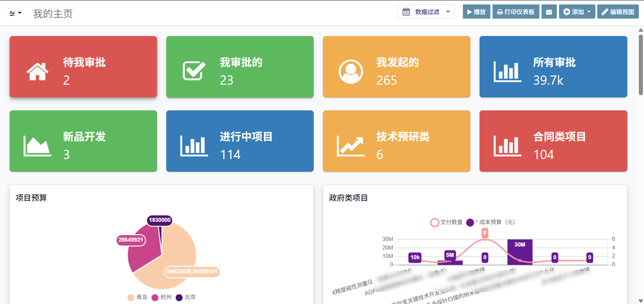This screenshot has height=304, width=644.
Task: Click the bar chart icon on 进行中项目 card
Action: [194, 146]
